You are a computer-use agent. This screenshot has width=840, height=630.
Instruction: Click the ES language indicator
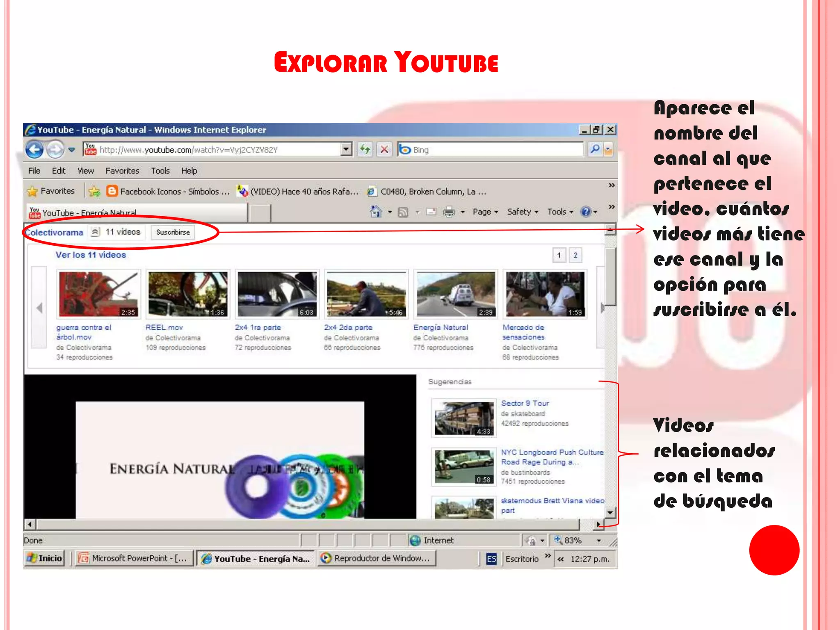491,559
